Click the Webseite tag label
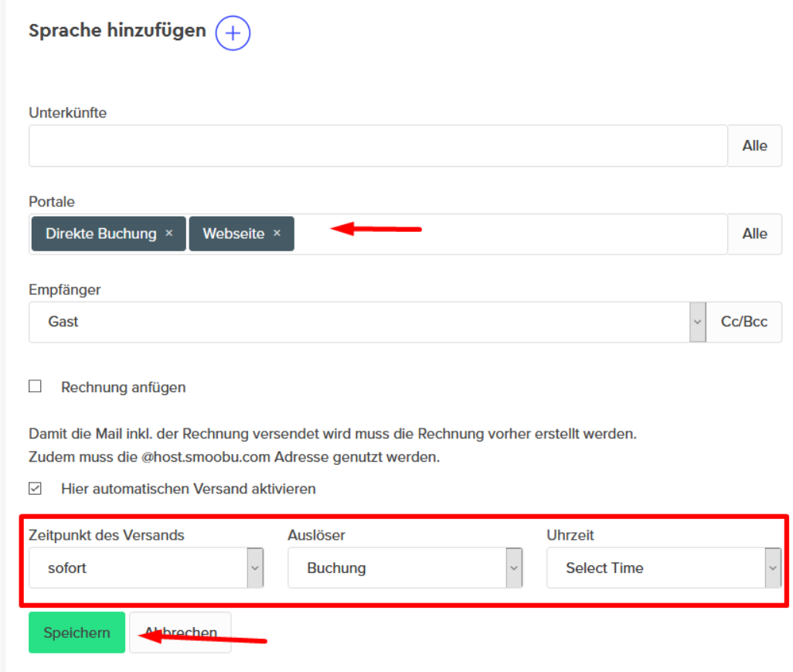 [233, 234]
